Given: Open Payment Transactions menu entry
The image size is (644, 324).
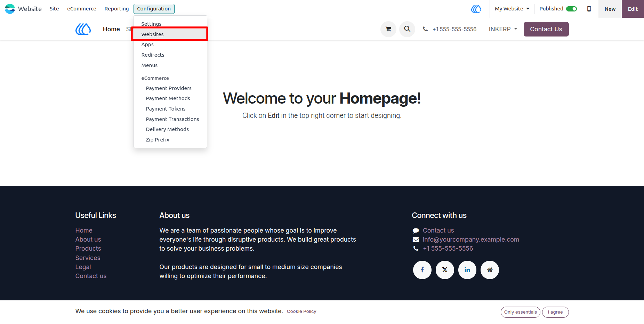Looking at the screenshot, I should tap(170, 119).
